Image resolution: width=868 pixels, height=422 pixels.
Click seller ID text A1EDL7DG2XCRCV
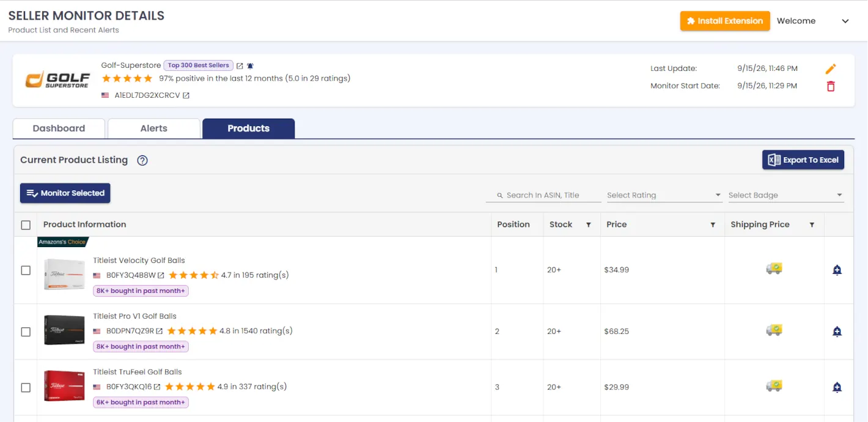[147, 95]
